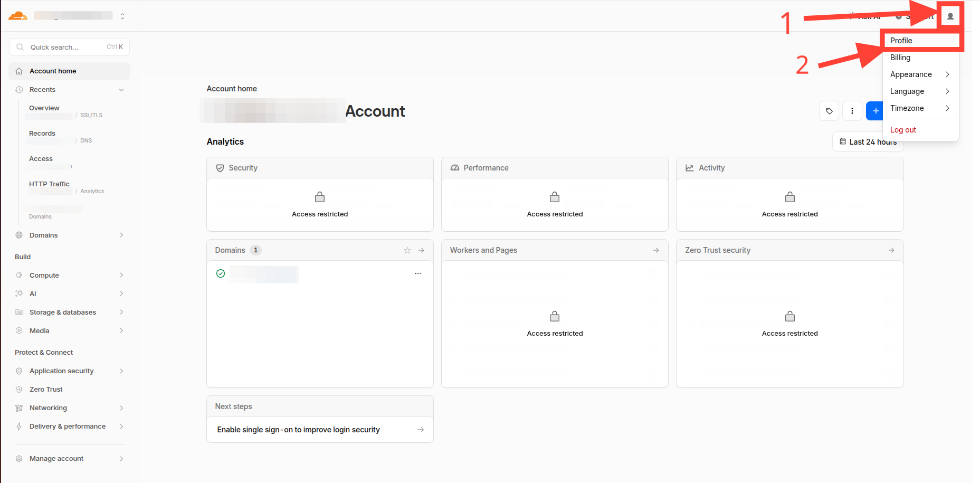This screenshot has width=980, height=483.
Task: Click the AI sparkle icon
Action: click(19, 294)
